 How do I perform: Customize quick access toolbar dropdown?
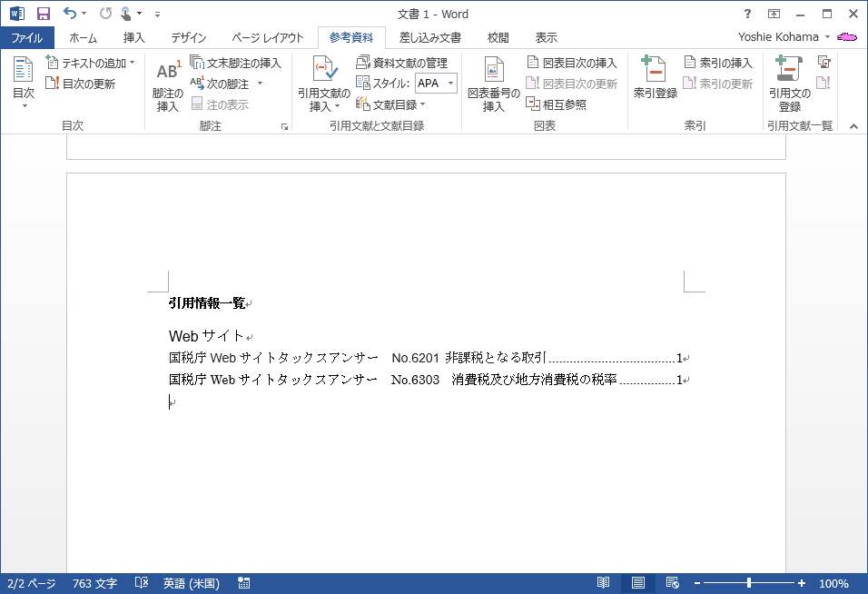point(157,15)
